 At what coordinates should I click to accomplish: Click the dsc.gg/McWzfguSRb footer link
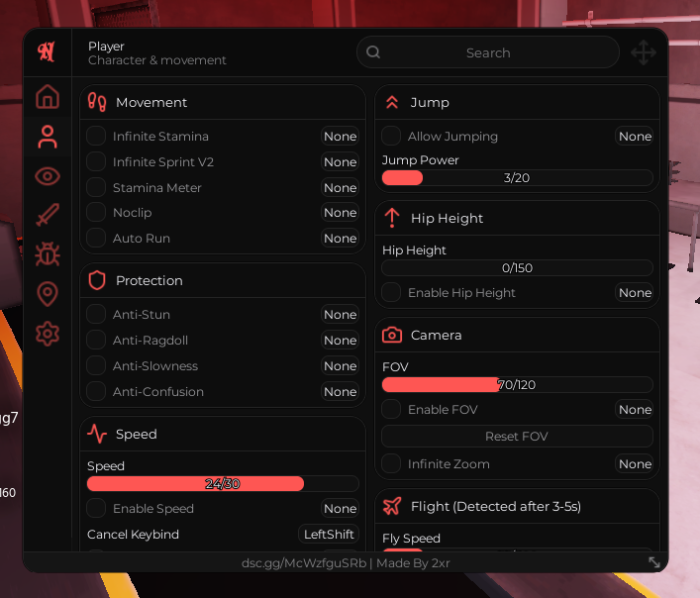pos(304,562)
